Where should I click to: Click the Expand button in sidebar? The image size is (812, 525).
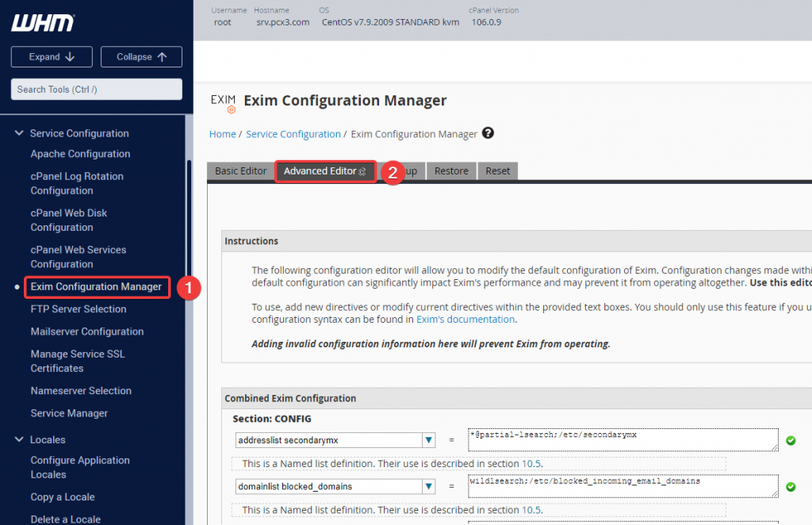(x=52, y=57)
